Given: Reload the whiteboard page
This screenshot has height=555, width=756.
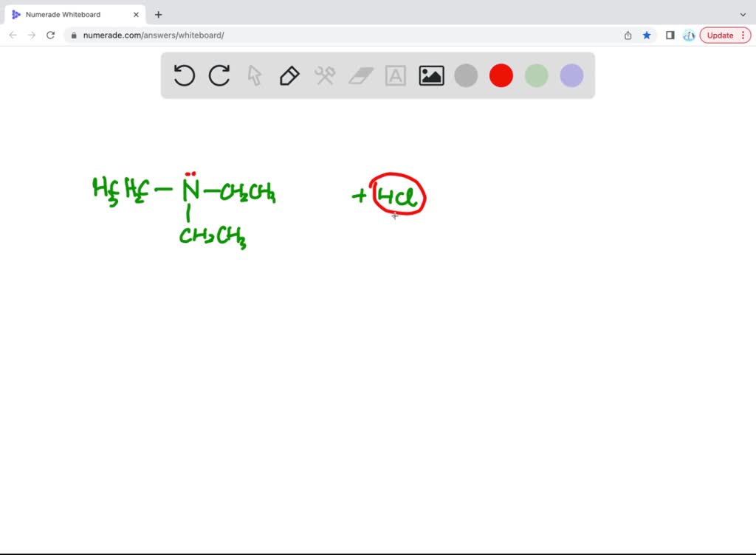Looking at the screenshot, I should coord(50,35).
